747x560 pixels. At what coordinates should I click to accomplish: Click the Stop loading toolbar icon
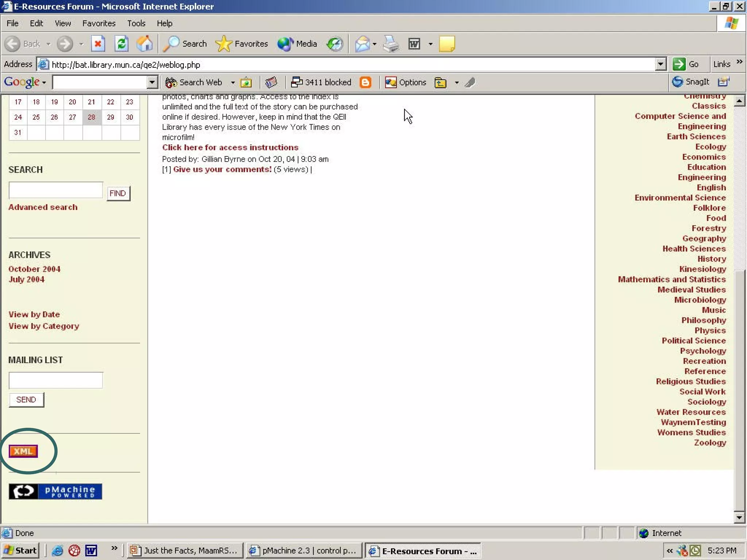pos(98,44)
